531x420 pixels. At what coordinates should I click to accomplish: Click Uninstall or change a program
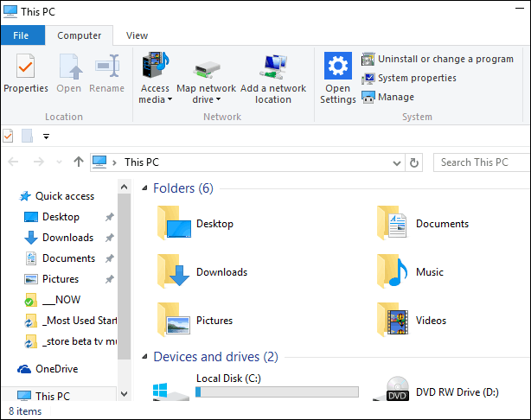tap(438, 59)
